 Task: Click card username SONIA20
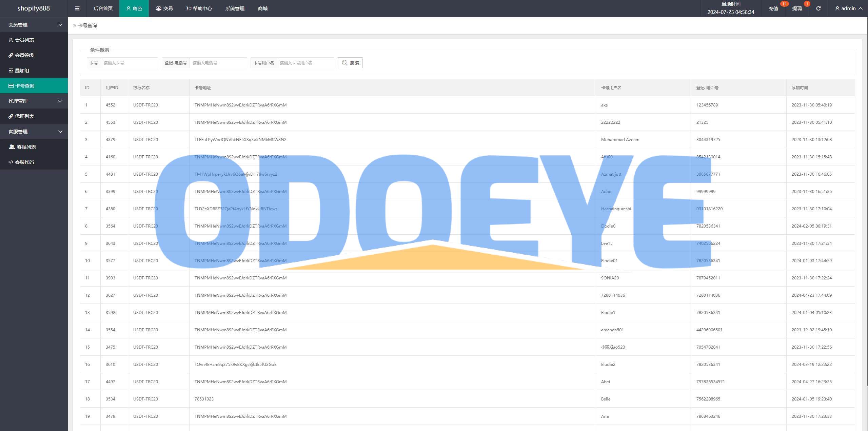click(x=610, y=278)
